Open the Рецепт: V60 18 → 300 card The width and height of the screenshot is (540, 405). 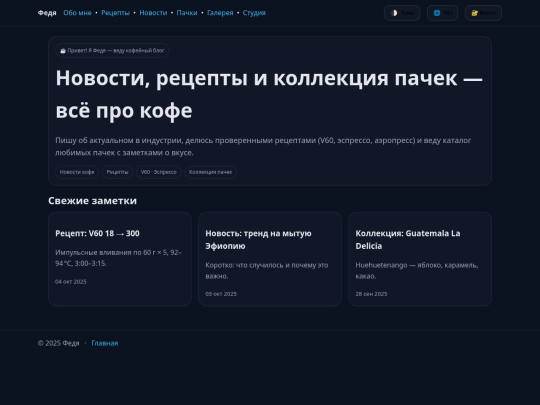tap(120, 259)
